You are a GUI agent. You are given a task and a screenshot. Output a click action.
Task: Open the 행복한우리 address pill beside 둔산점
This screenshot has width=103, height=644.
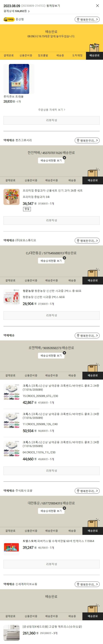tap(87, 20)
